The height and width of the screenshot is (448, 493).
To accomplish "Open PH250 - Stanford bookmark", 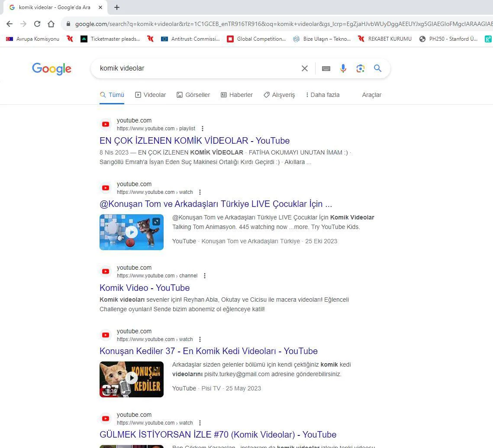I will pos(449,39).
